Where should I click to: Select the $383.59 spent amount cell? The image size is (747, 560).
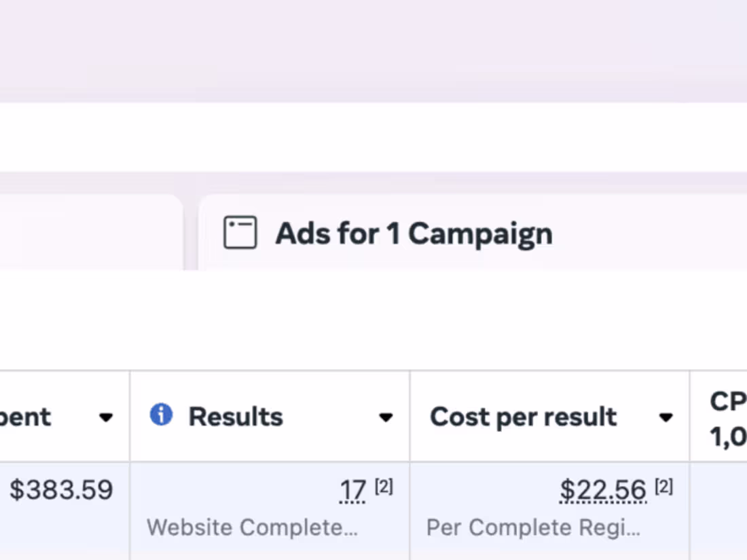[62, 489]
